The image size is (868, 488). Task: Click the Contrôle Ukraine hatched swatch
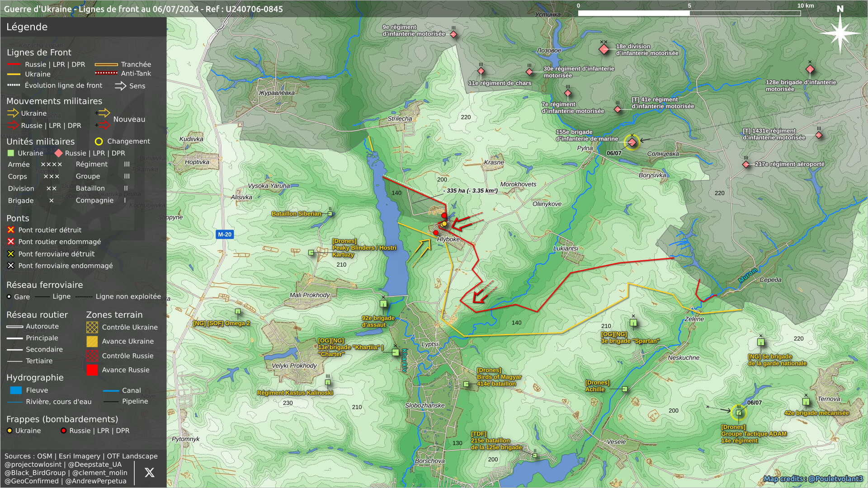(92, 327)
